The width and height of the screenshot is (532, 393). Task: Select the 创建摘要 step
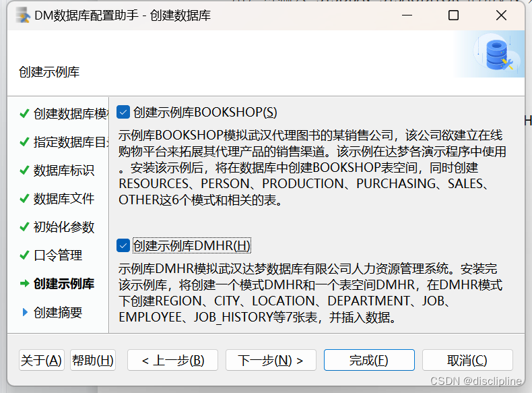[x=58, y=312]
